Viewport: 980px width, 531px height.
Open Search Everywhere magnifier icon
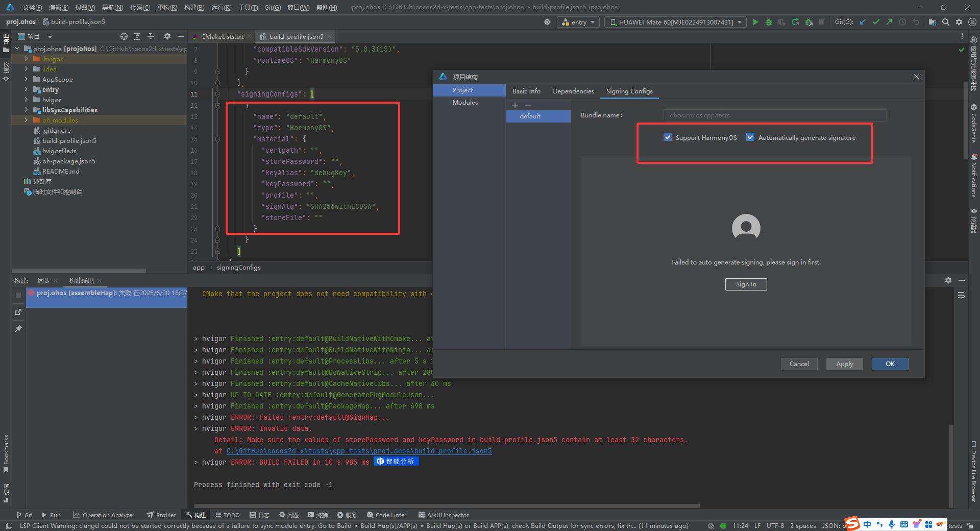[946, 22]
